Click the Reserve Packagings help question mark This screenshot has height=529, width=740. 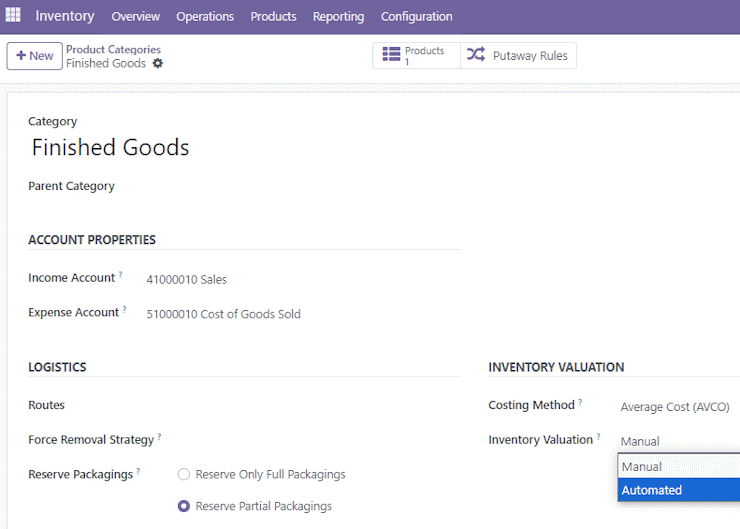click(x=138, y=471)
